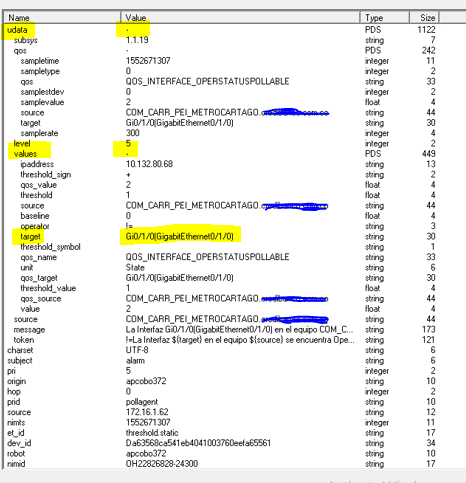Click the Size column header
Screen dimensions: 466x483
[x=425, y=17]
